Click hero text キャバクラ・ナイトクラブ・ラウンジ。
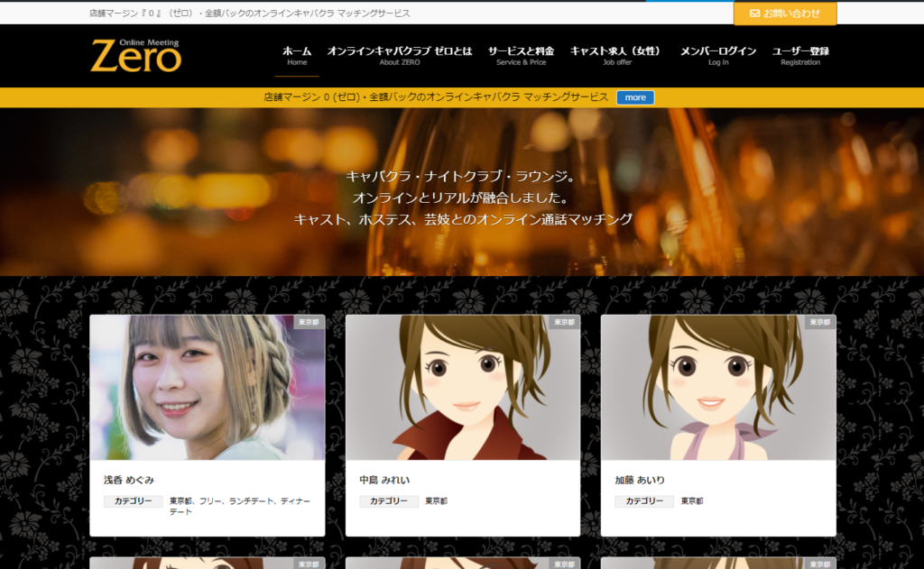Viewport: 924px width, 569px height. click(x=462, y=176)
